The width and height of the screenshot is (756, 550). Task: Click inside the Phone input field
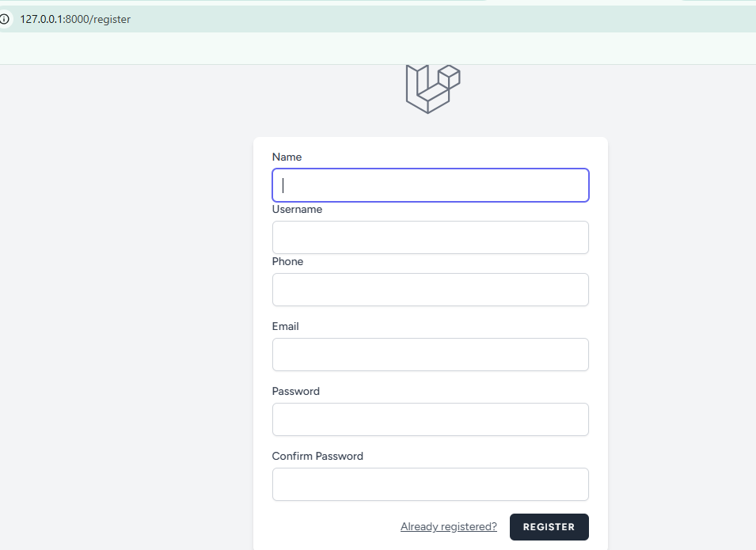430,289
